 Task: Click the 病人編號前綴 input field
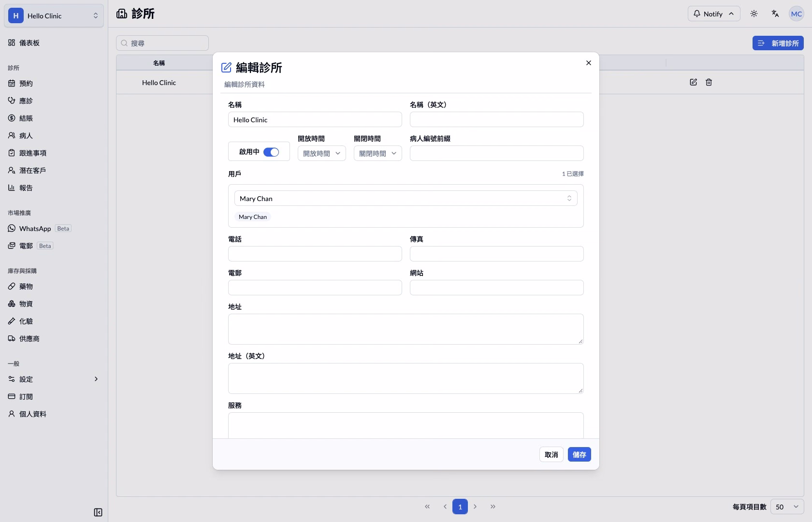[x=497, y=153]
